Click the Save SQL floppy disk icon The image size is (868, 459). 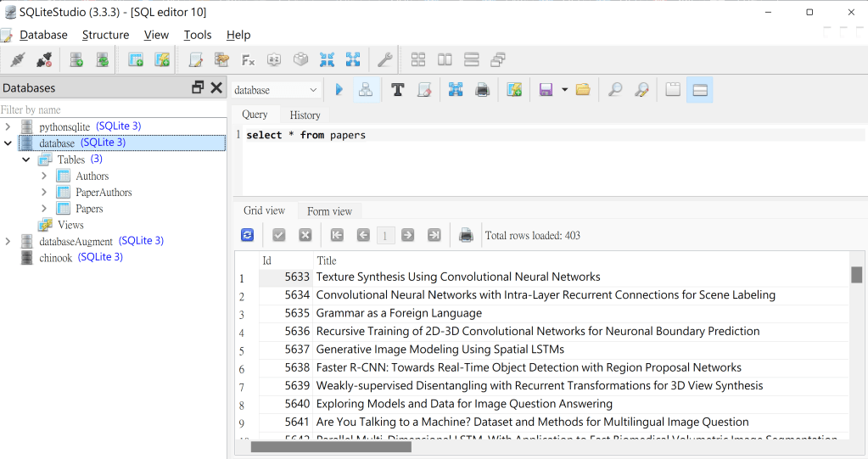[x=546, y=90]
